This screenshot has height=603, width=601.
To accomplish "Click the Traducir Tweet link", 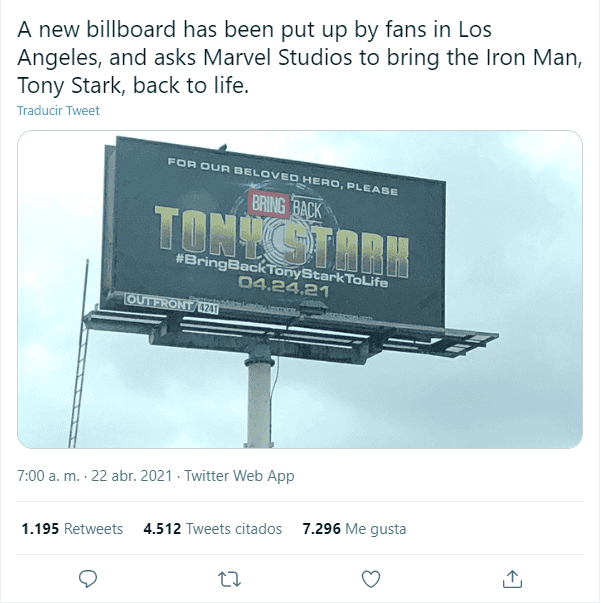I will click(x=58, y=110).
